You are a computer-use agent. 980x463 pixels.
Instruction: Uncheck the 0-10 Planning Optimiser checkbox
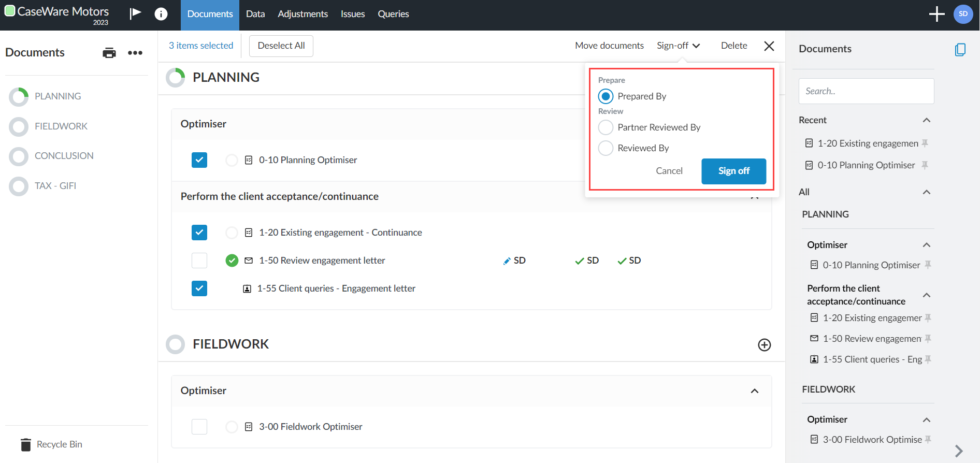pyautogui.click(x=199, y=160)
